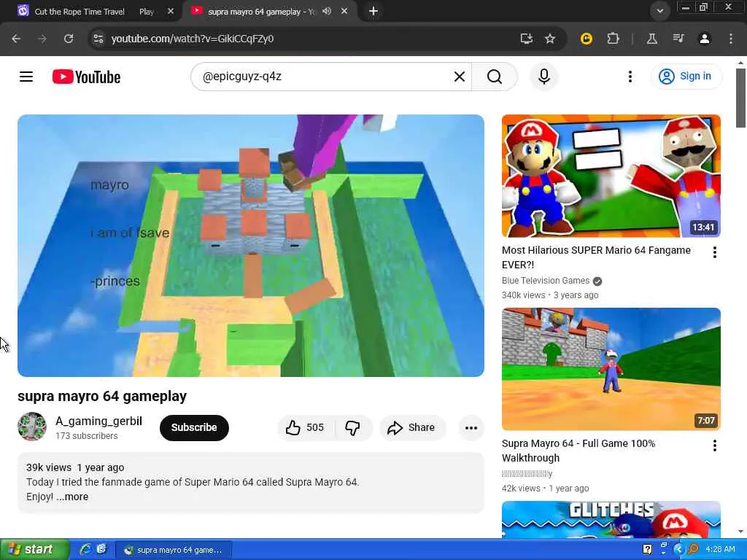Click the Sign in button
Image resolution: width=747 pixels, height=560 pixels.
tap(686, 76)
